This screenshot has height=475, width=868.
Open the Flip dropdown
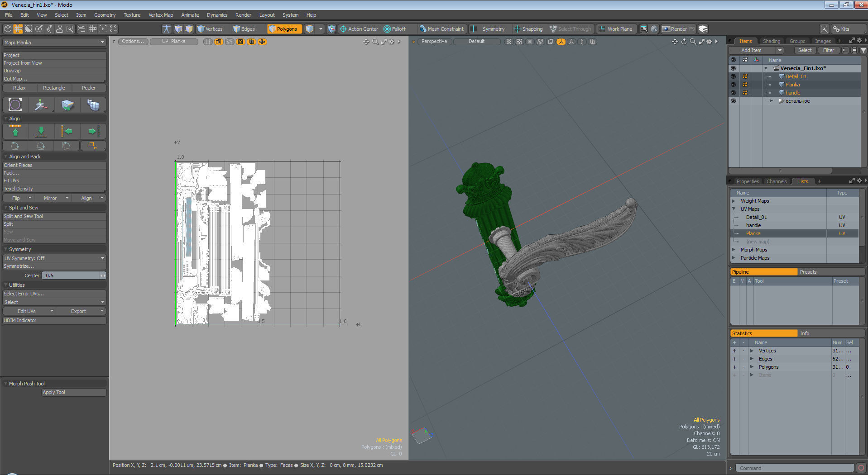tap(19, 198)
